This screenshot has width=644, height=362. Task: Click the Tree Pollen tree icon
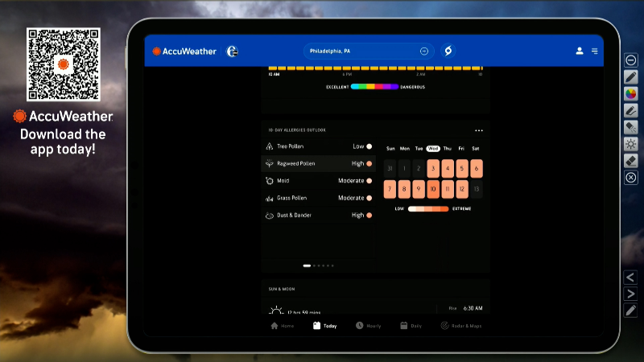[270, 146]
